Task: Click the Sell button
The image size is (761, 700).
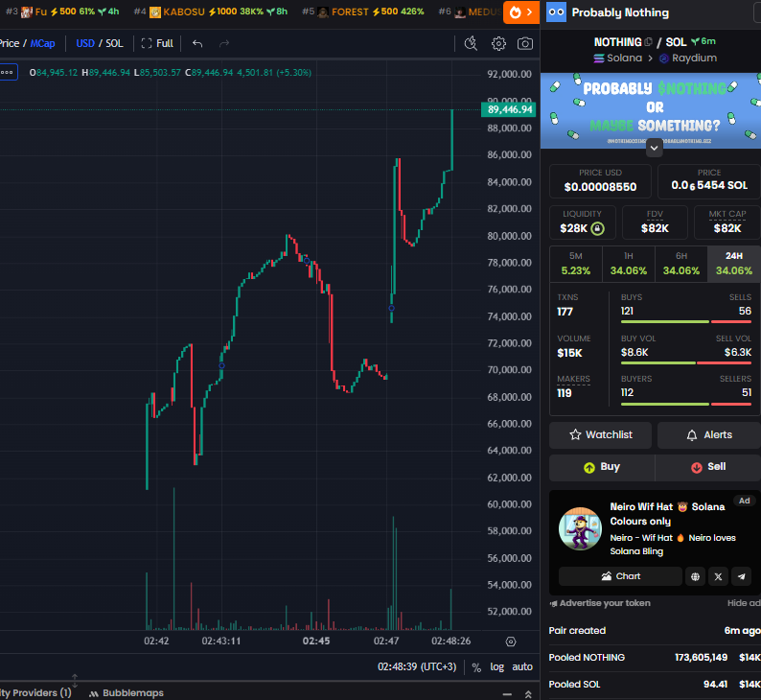Action: pyautogui.click(x=708, y=467)
